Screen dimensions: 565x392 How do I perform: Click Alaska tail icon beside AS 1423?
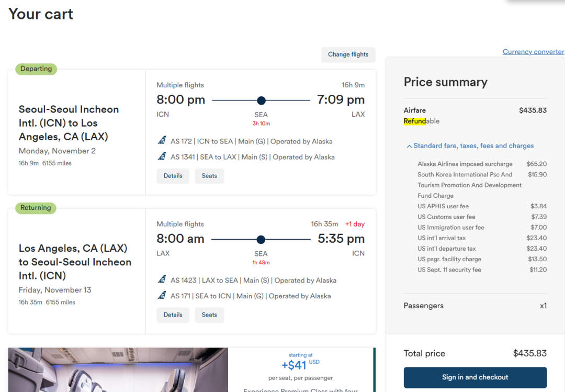point(162,280)
